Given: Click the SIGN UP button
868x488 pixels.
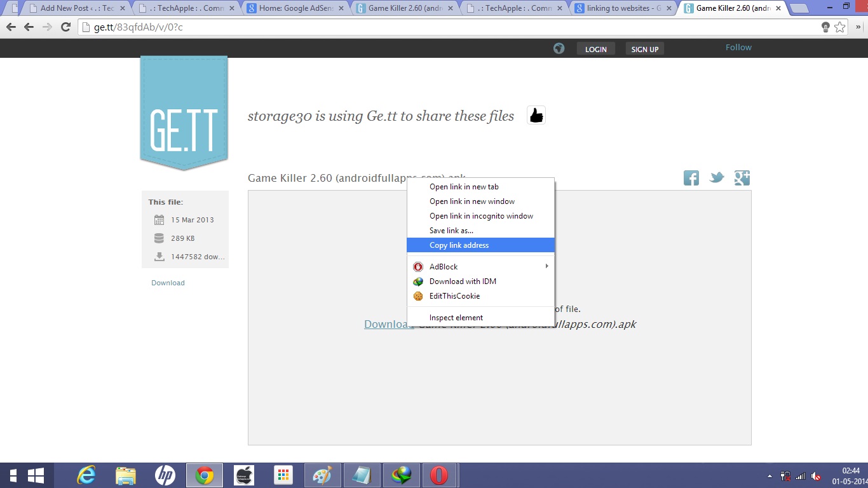Looking at the screenshot, I should [x=645, y=49].
